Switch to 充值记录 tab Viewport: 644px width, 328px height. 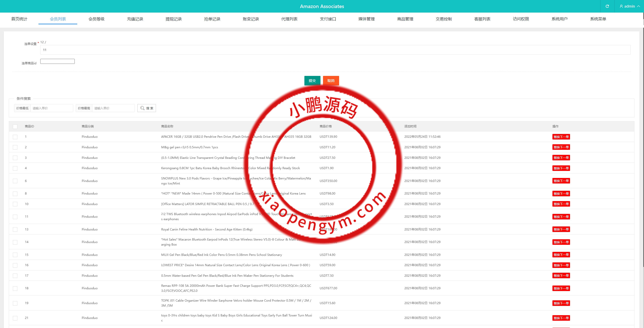pyautogui.click(x=135, y=19)
